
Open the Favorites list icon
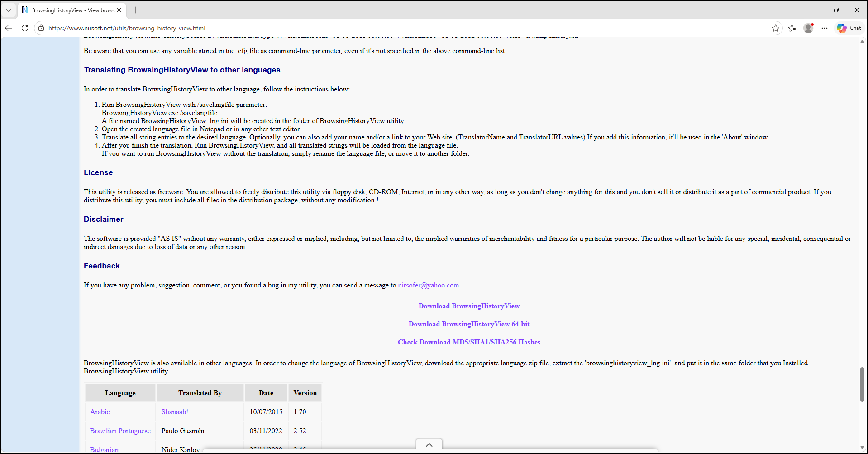tap(792, 28)
